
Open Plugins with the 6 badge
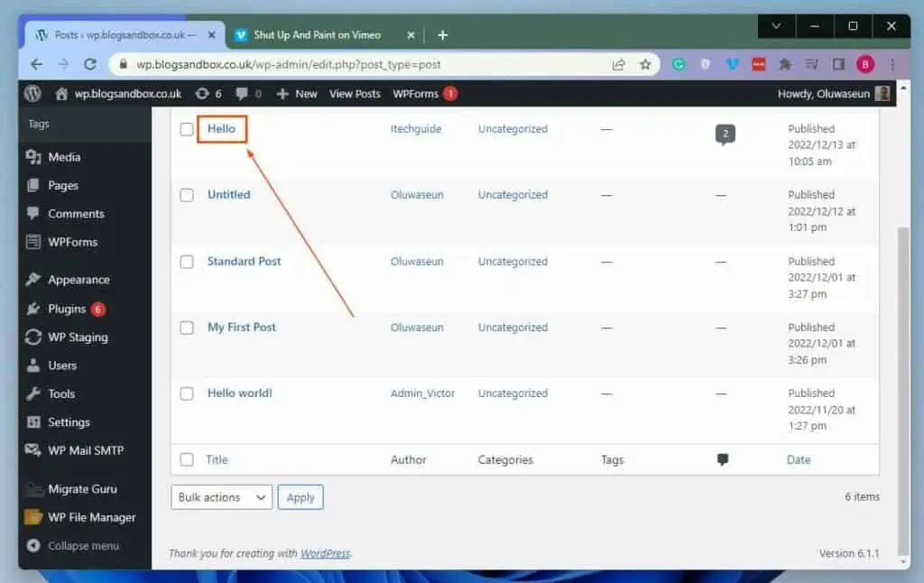tap(68, 308)
